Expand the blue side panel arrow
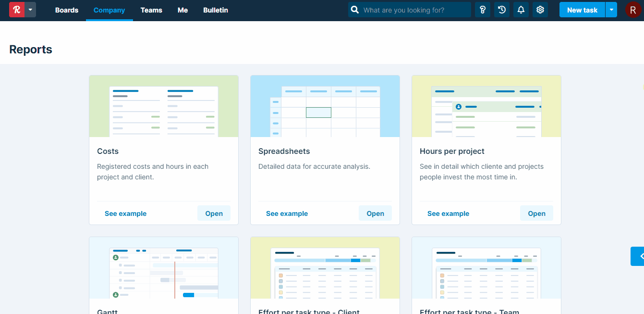644x314 pixels. (x=638, y=256)
